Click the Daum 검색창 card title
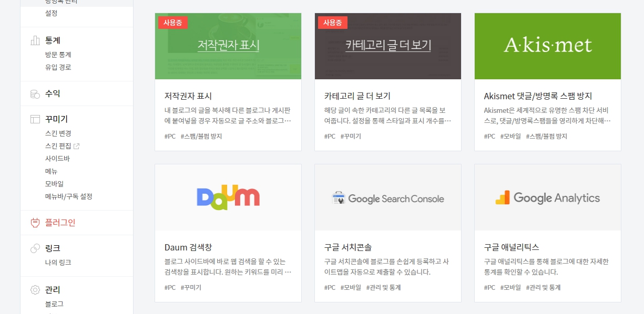This screenshot has height=314, width=644. 188,247
